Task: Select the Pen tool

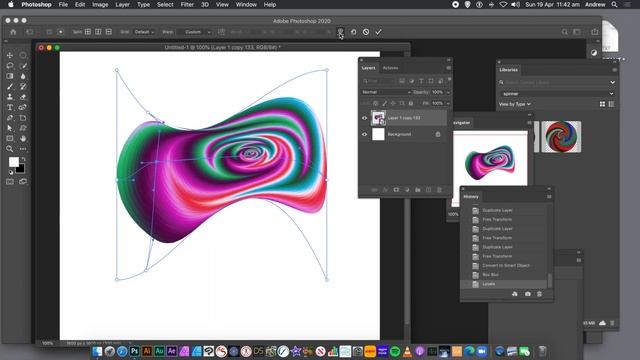Action: 10,118
